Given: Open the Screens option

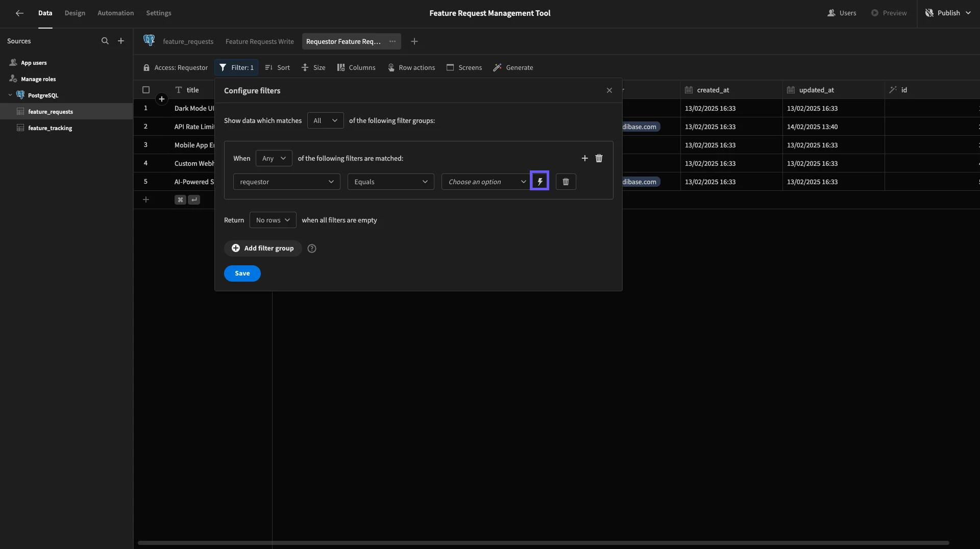Looking at the screenshot, I should point(464,67).
